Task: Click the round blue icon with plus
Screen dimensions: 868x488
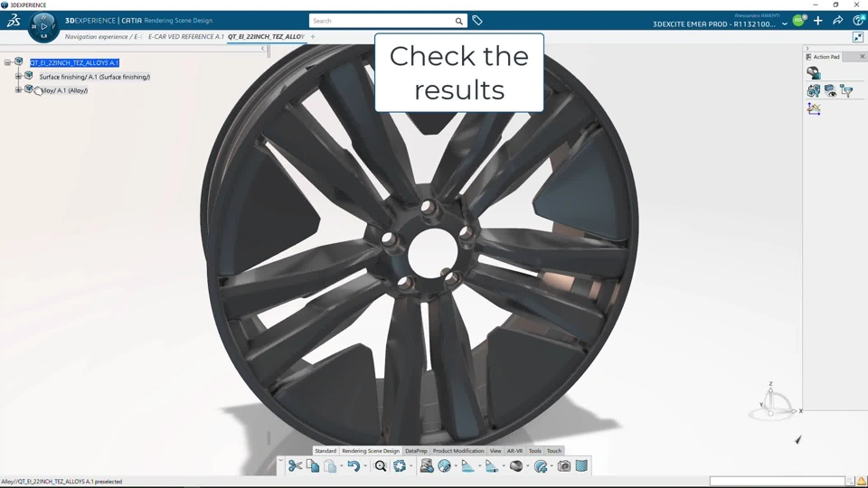Action: [541, 466]
